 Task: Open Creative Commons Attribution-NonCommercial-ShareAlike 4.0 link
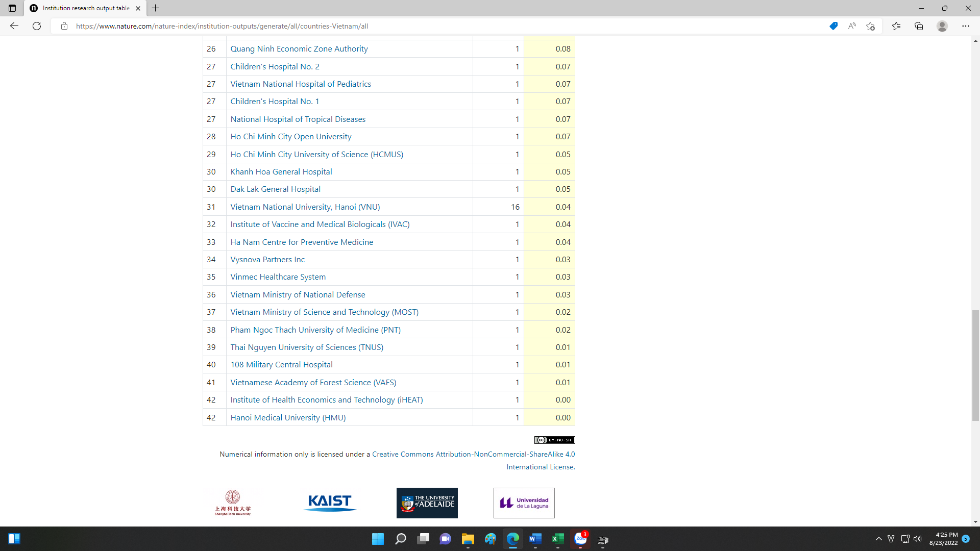pyautogui.click(x=473, y=454)
